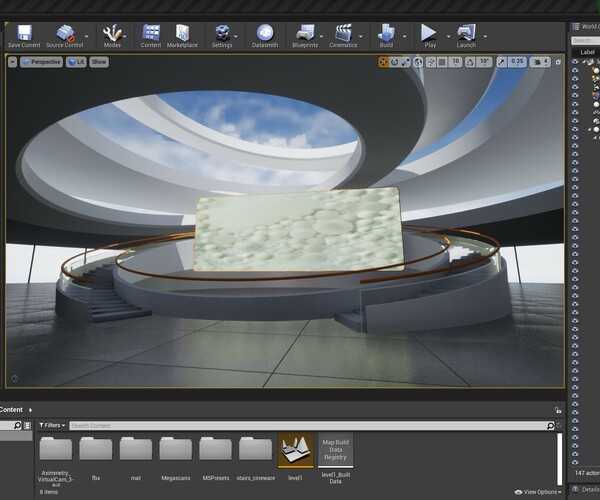
Task: Click the Build button in the toolbar
Action: 386,34
